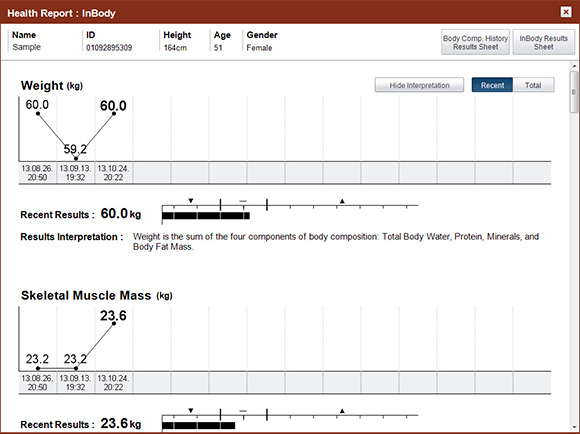Click the skeletal muscle mass result bar
This screenshot has height=434, width=580.
(199, 425)
